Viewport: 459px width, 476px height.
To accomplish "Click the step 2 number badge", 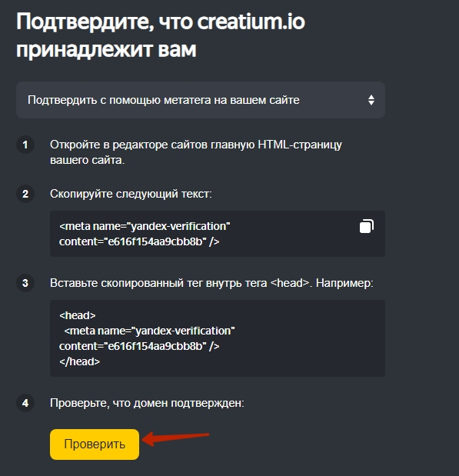I will [25, 194].
